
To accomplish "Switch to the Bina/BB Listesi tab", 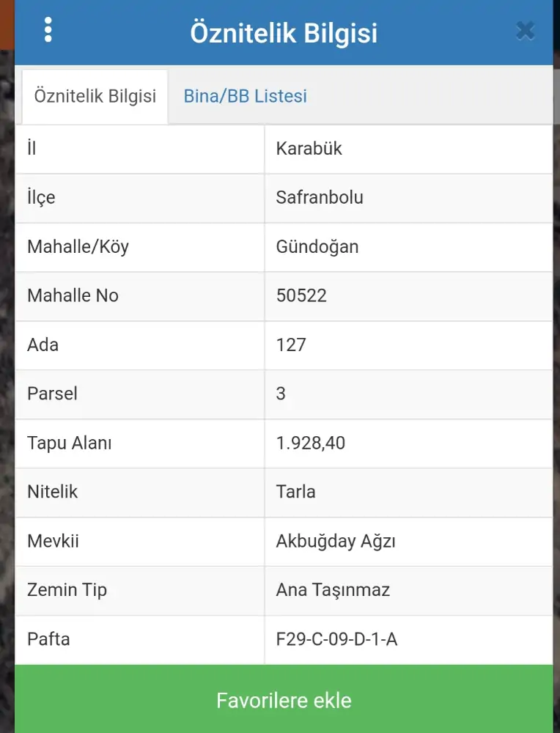I will coord(245,96).
